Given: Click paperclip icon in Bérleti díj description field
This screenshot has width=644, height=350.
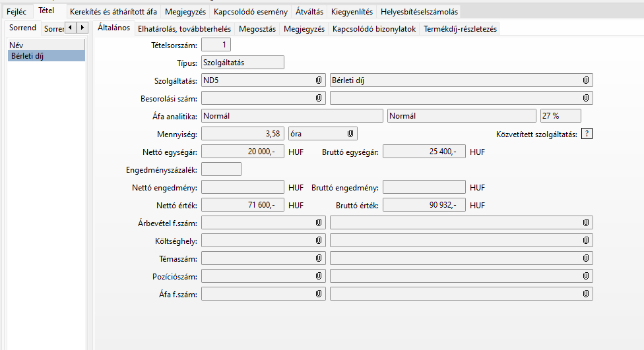Looking at the screenshot, I should pyautogui.click(x=585, y=80).
